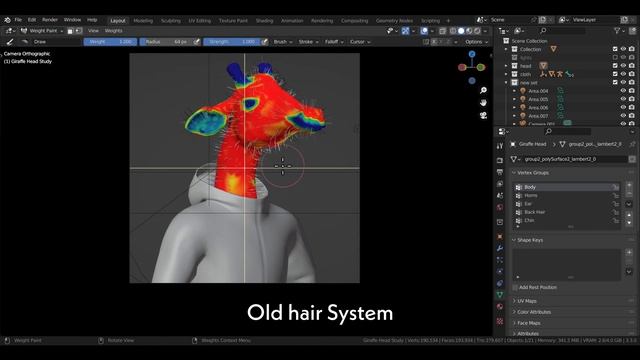Viewport: 640px width, 360px height.
Task: Open Modifiers wrench tab icon
Action: tap(500, 248)
